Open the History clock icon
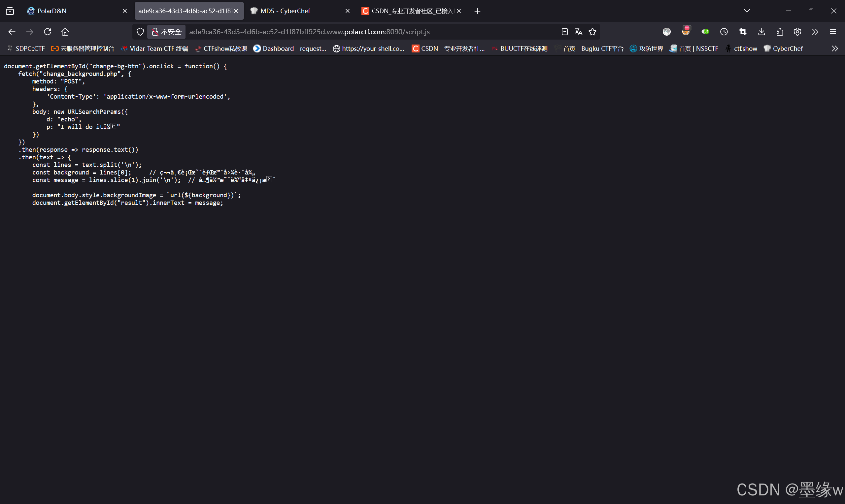 point(724,32)
